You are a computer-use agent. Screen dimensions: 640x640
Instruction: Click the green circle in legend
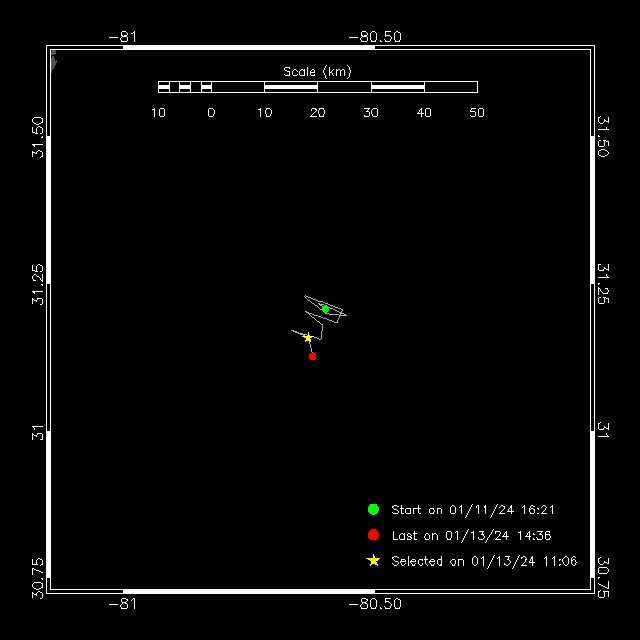373,509
